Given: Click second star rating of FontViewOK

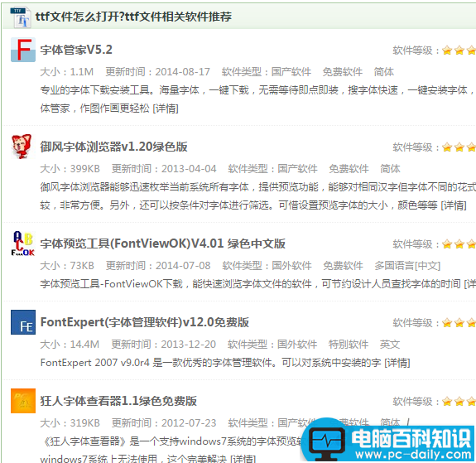Looking at the screenshot, I should (x=459, y=244).
